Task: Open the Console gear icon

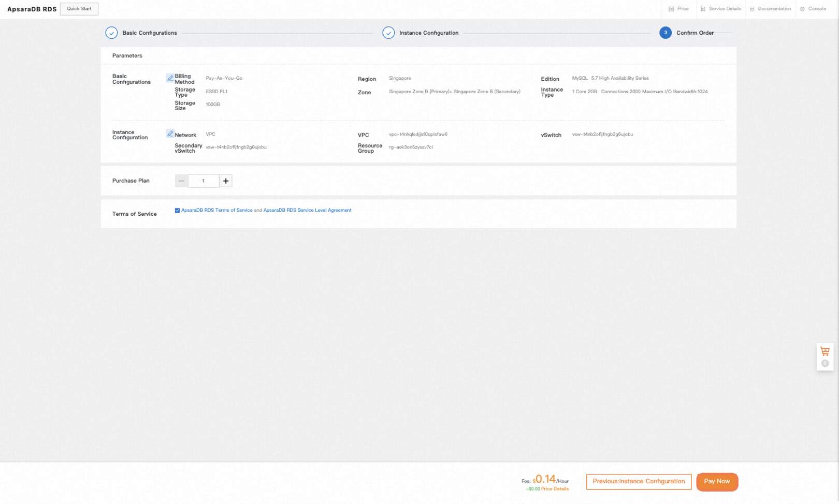Action: pyautogui.click(x=802, y=9)
